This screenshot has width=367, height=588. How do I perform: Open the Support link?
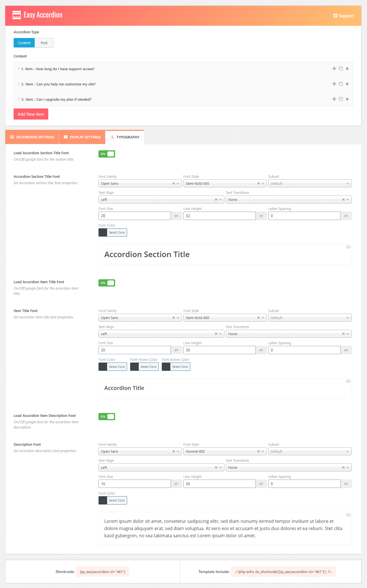click(343, 16)
